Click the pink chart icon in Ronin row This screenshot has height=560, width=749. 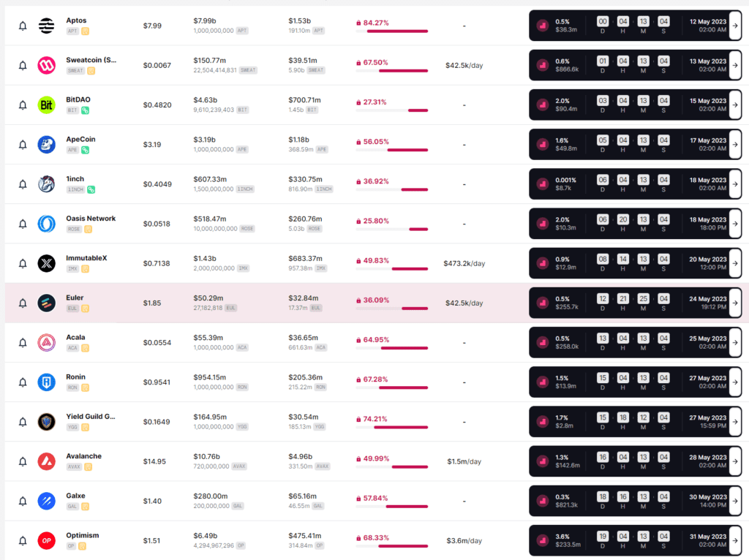[x=542, y=382]
